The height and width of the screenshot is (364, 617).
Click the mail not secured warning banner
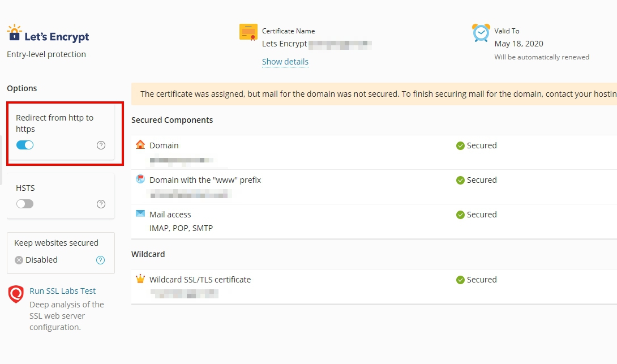click(x=374, y=94)
